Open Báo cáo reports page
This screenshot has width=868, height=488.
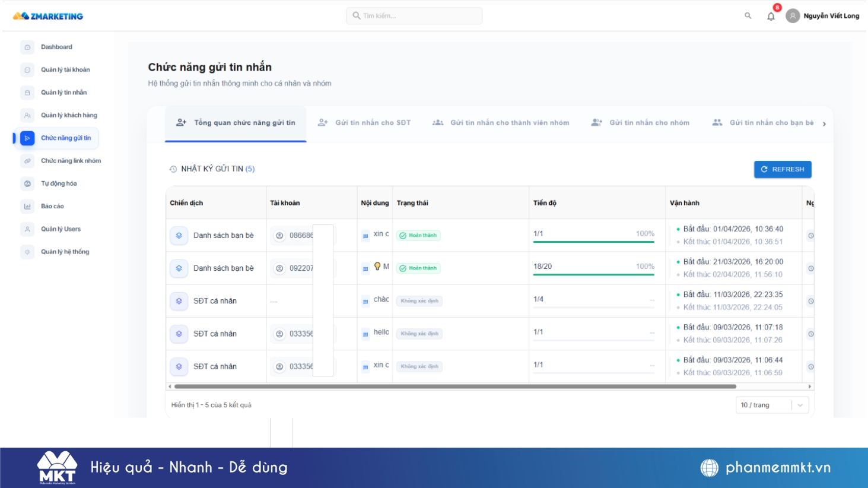52,207
